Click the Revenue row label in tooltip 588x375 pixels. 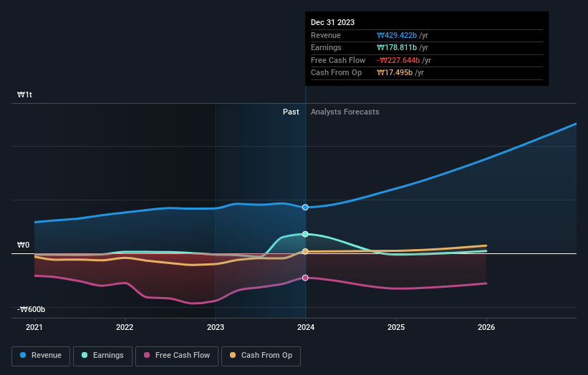pyautogui.click(x=326, y=35)
